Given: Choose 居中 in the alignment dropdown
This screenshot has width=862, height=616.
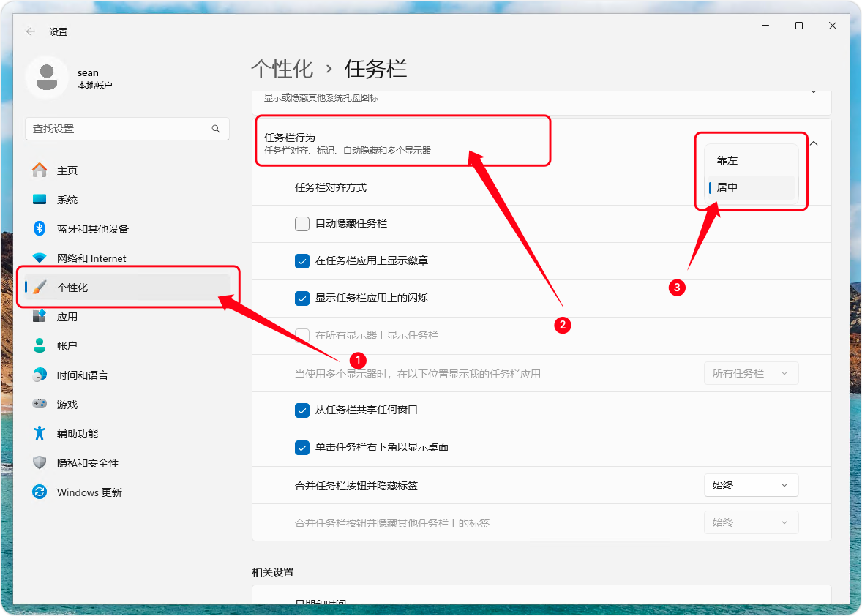Looking at the screenshot, I should click(752, 187).
